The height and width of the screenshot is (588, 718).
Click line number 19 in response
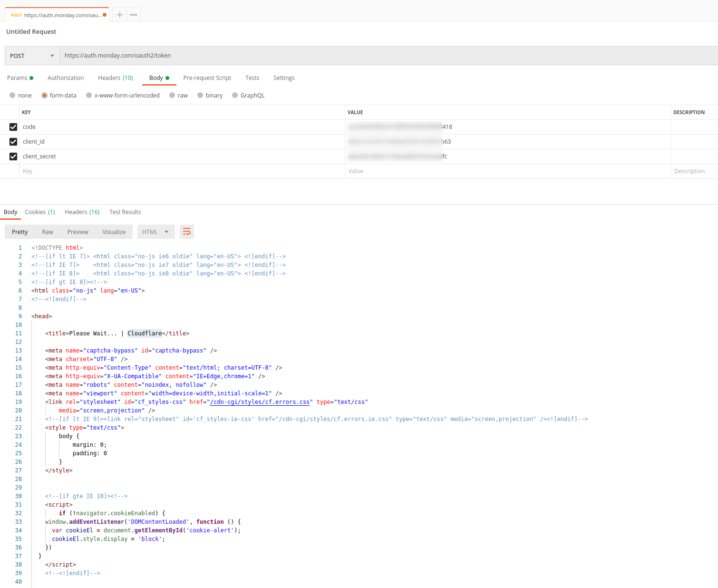pos(19,402)
